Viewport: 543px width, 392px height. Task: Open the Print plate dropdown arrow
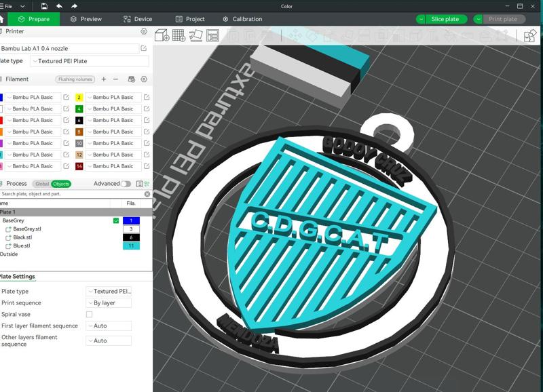479,19
